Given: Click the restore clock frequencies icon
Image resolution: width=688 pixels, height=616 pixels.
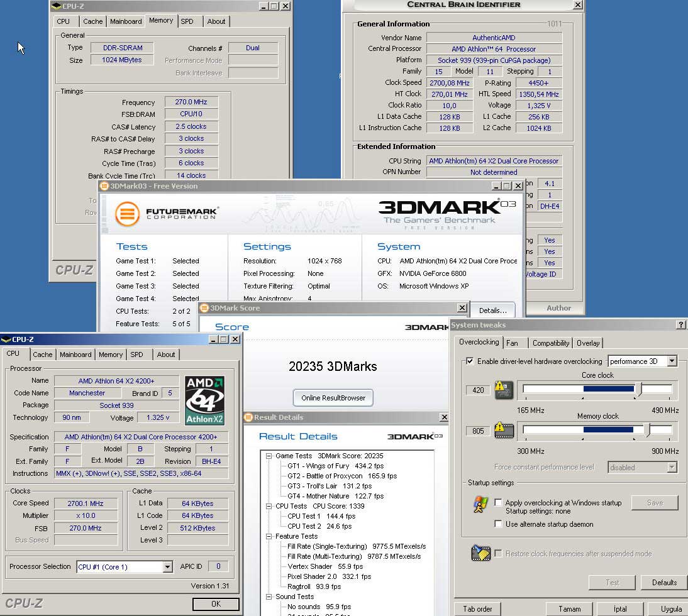Looking at the screenshot, I should click(481, 553).
